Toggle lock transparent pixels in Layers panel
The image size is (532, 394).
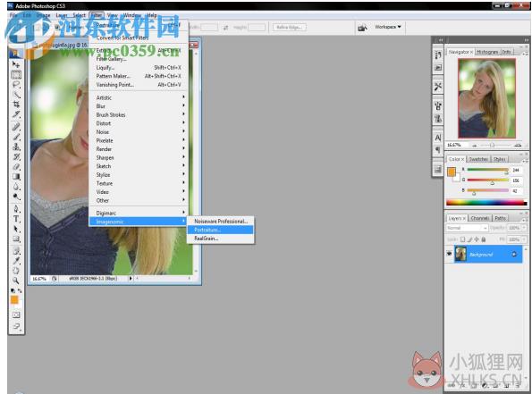(463, 239)
